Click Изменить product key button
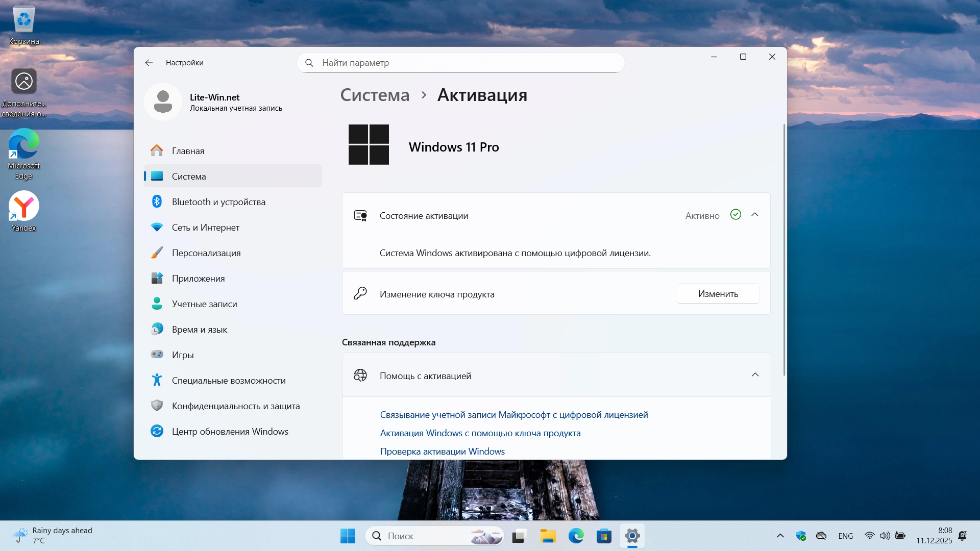The width and height of the screenshot is (980, 551). click(x=718, y=294)
